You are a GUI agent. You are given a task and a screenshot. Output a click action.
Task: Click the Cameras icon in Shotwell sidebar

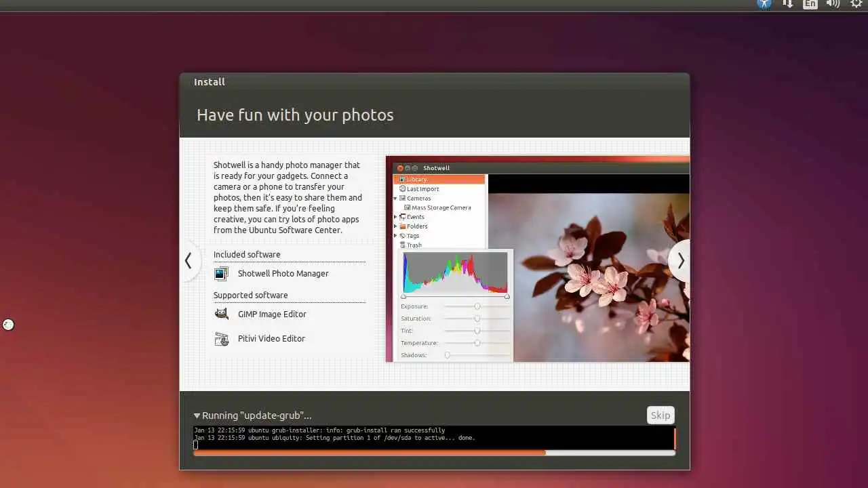tap(403, 199)
